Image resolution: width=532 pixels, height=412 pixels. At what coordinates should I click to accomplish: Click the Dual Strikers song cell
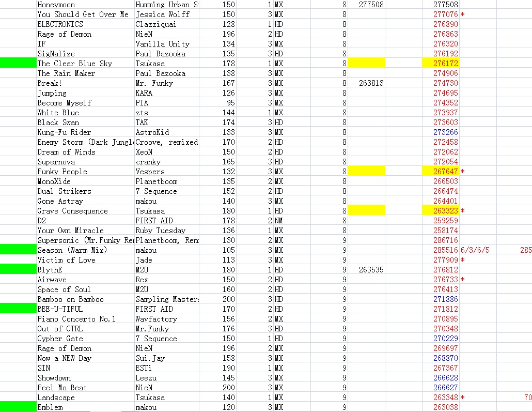coord(85,191)
